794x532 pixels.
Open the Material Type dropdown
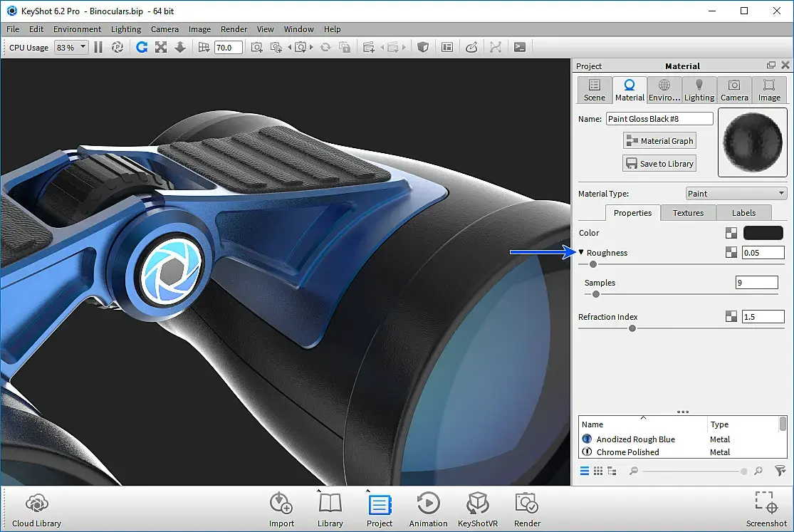click(736, 194)
